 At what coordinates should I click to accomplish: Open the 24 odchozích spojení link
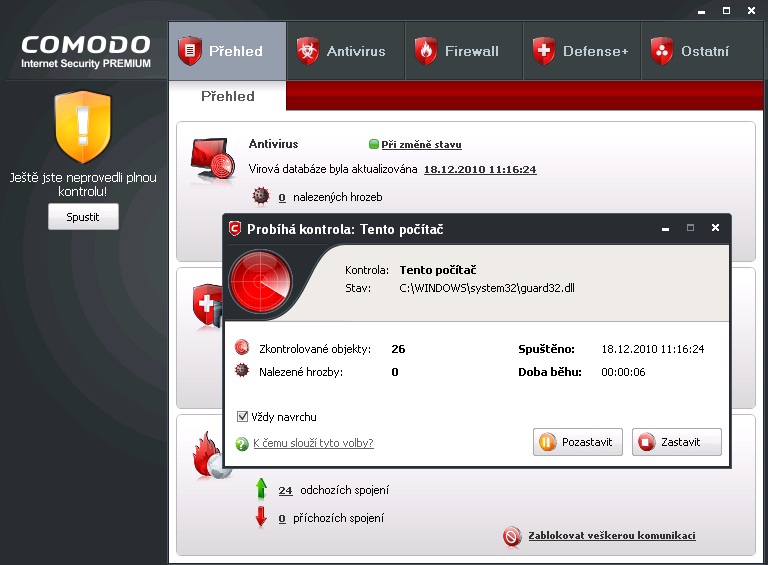[285, 491]
